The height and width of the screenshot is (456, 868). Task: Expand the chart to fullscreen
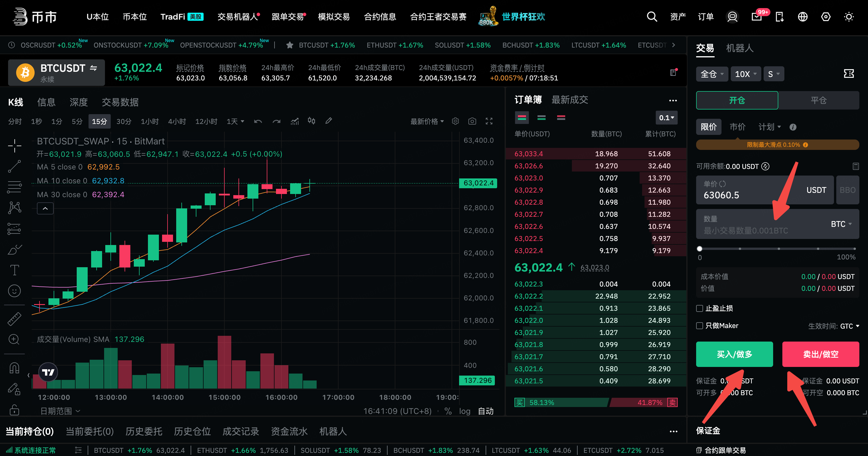tap(489, 121)
